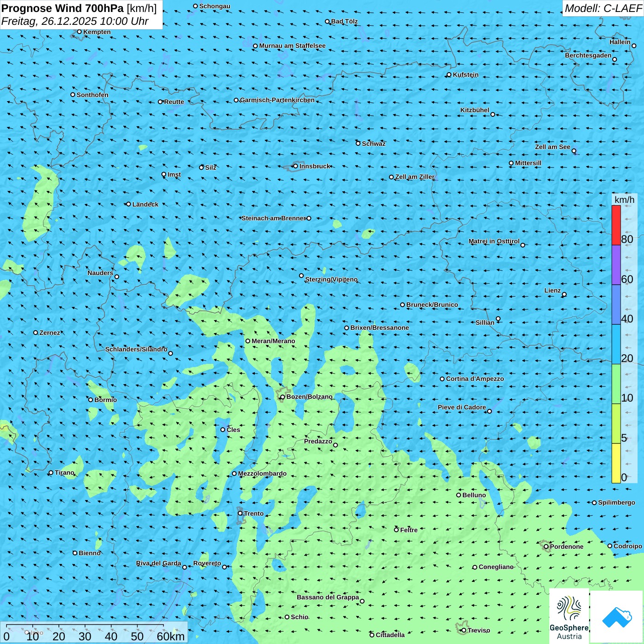Click the 'Sterzing/Vipiteno' label
The height and width of the screenshot is (644, 644).
[x=331, y=279]
